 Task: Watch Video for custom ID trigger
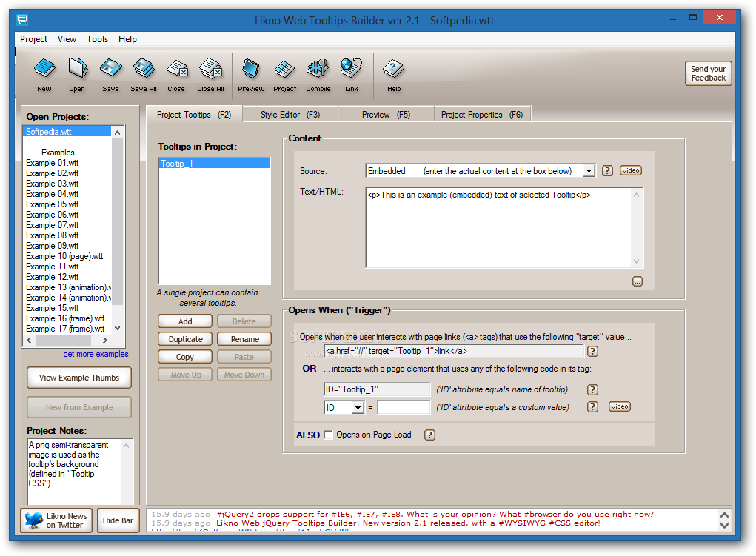pyautogui.click(x=620, y=406)
